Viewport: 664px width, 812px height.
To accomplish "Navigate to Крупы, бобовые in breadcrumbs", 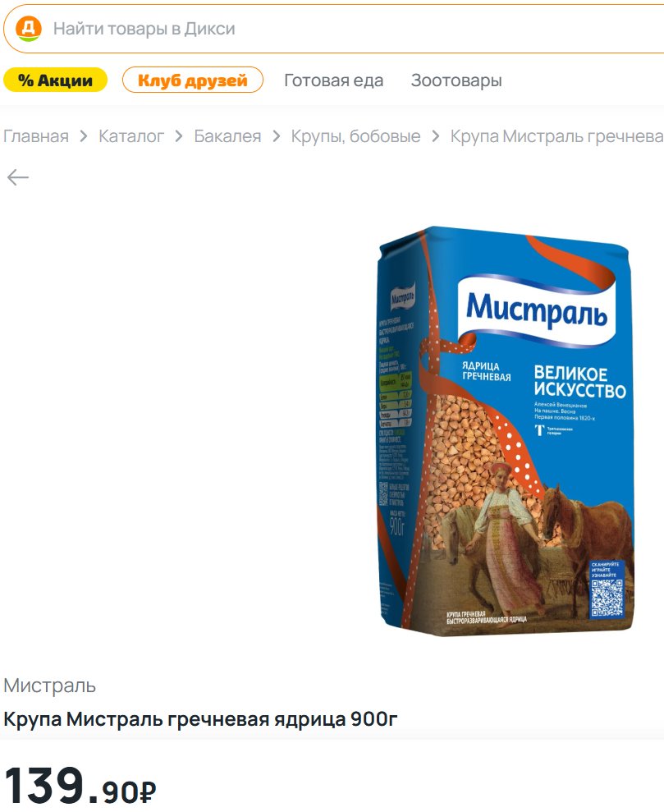I will [355, 136].
